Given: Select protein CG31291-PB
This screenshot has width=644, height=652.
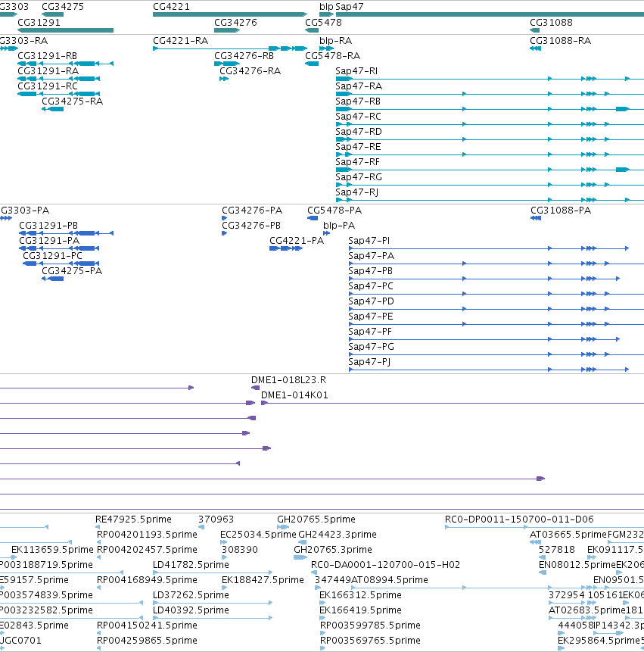Looking at the screenshot, I should click(x=66, y=233).
